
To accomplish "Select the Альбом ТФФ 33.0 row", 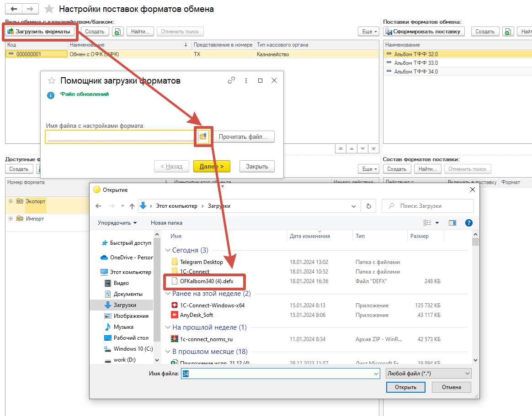I will 458,63.
